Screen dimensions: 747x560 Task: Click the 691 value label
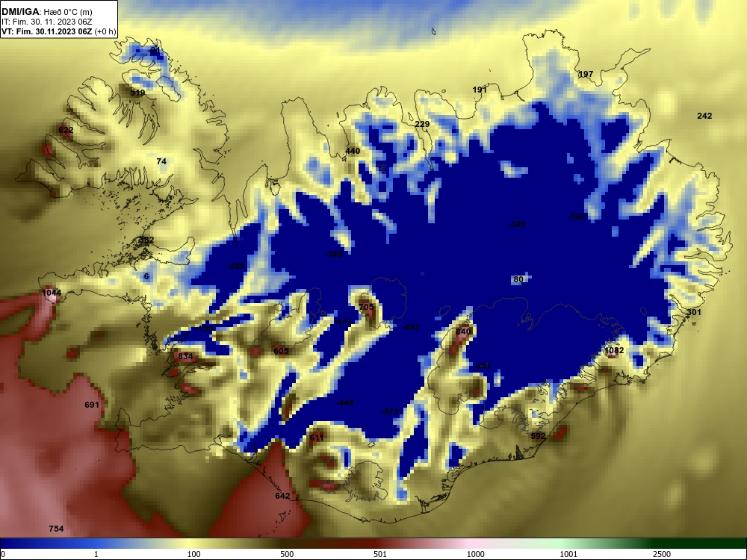[x=92, y=405]
